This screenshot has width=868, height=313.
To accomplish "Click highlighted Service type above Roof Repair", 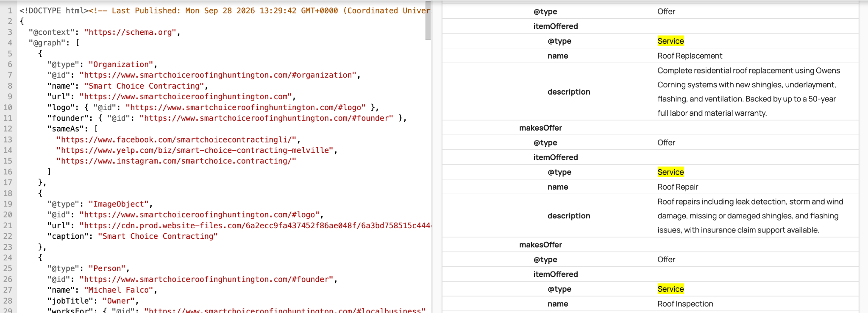I will pyautogui.click(x=670, y=172).
